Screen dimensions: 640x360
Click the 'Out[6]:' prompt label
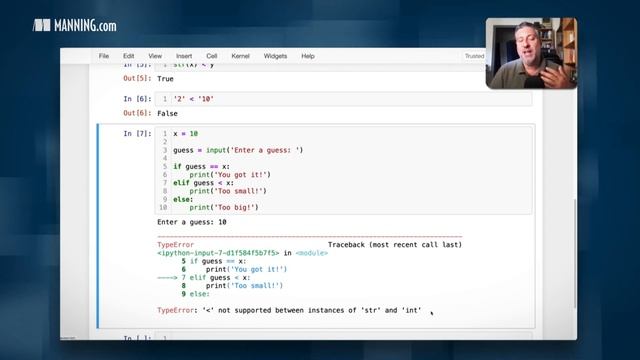137,113
